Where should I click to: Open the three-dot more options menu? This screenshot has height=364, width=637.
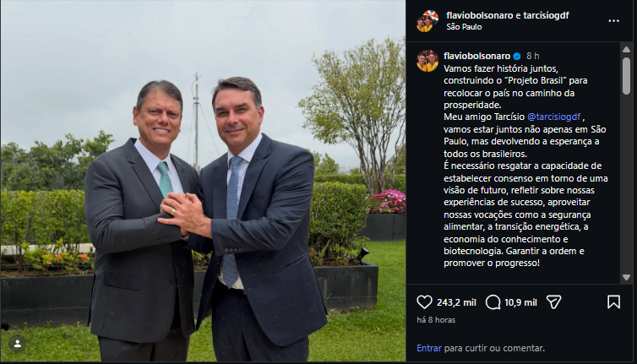point(613,21)
